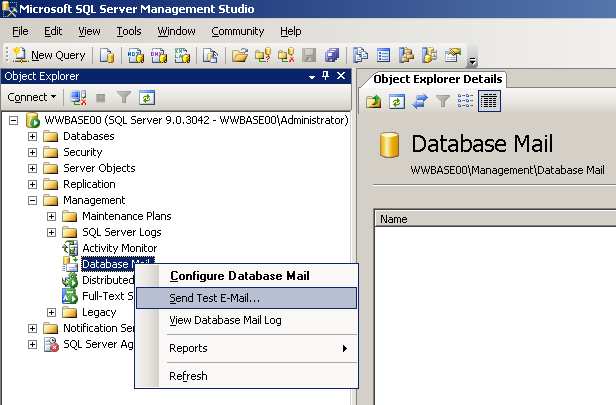
Task: Switch to List view in Details toolbar
Action: (465, 102)
